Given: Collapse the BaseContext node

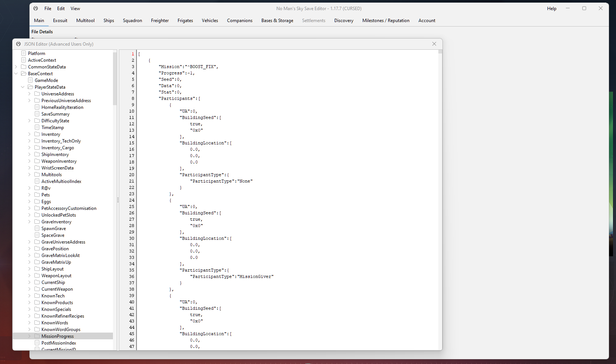Looking at the screenshot, I should pos(16,73).
